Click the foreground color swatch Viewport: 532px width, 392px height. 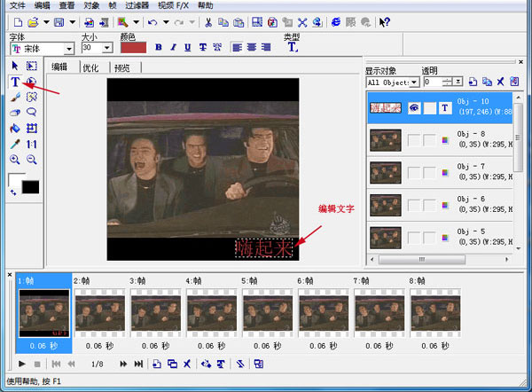pos(15,179)
